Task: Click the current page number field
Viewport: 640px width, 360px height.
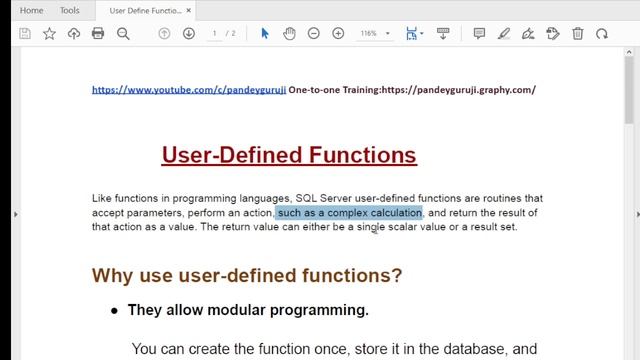Action: click(214, 33)
